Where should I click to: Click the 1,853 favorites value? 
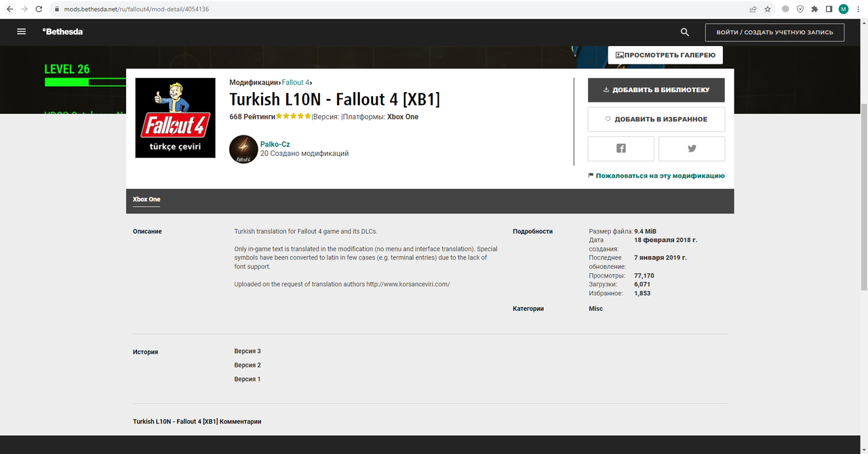642,293
